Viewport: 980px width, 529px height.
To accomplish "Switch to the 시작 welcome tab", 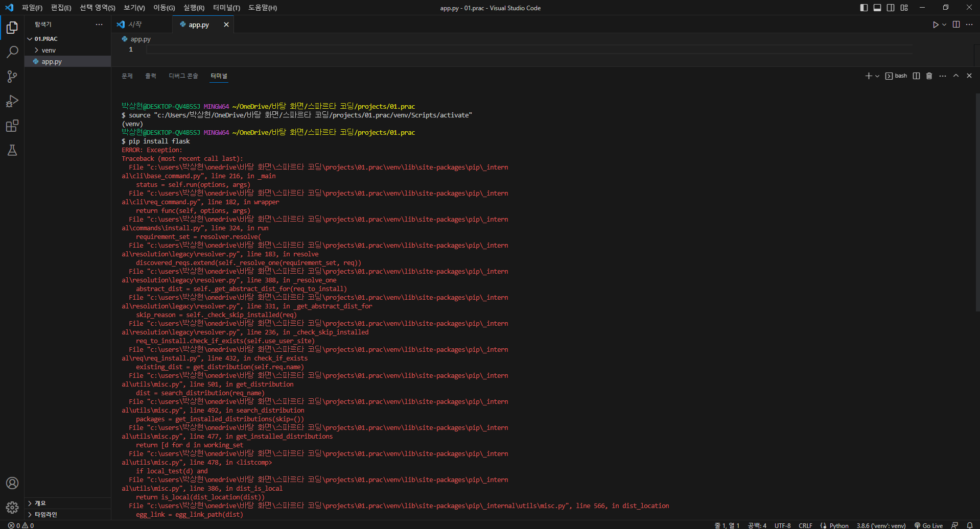I will click(x=142, y=25).
